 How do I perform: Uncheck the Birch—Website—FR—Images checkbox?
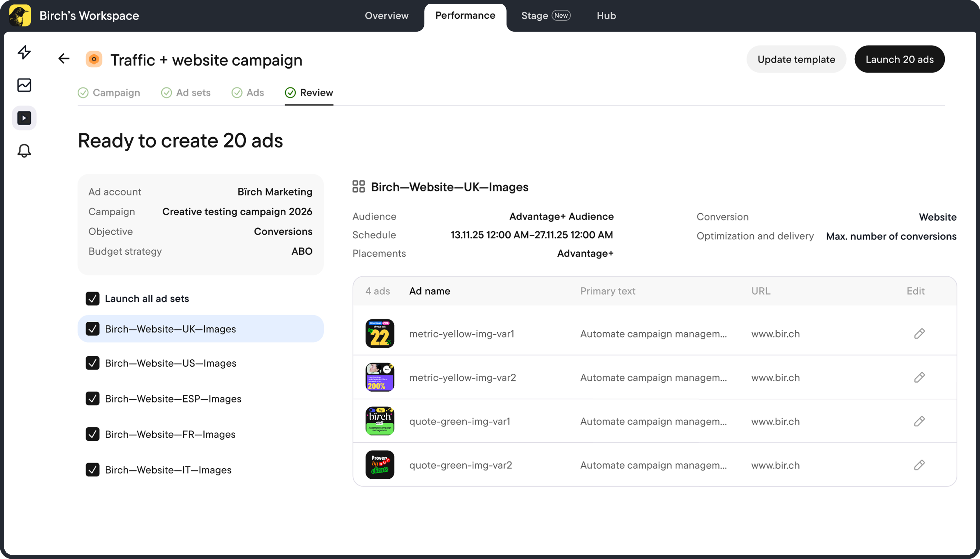92,434
